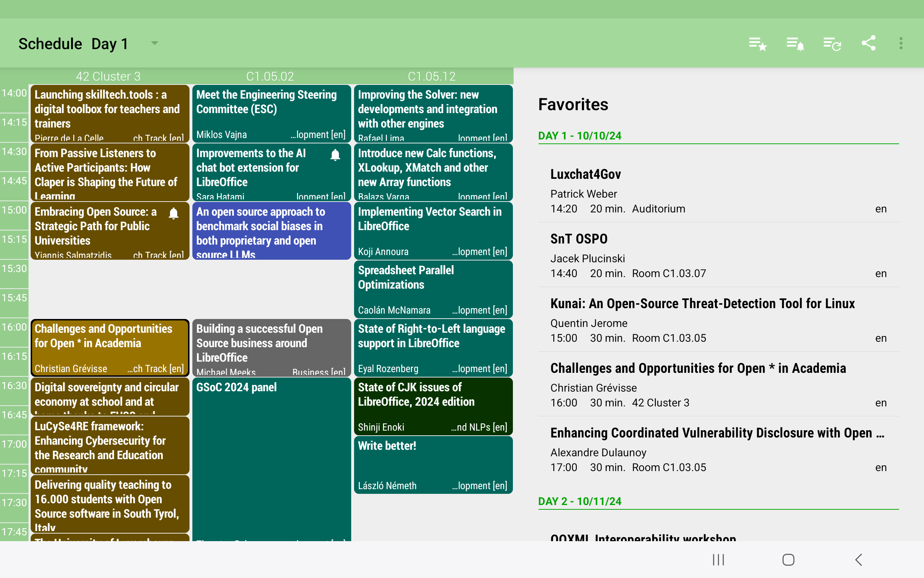Open the alarms list bell icon
Viewport: 924px width, 578px height.
[x=795, y=44]
